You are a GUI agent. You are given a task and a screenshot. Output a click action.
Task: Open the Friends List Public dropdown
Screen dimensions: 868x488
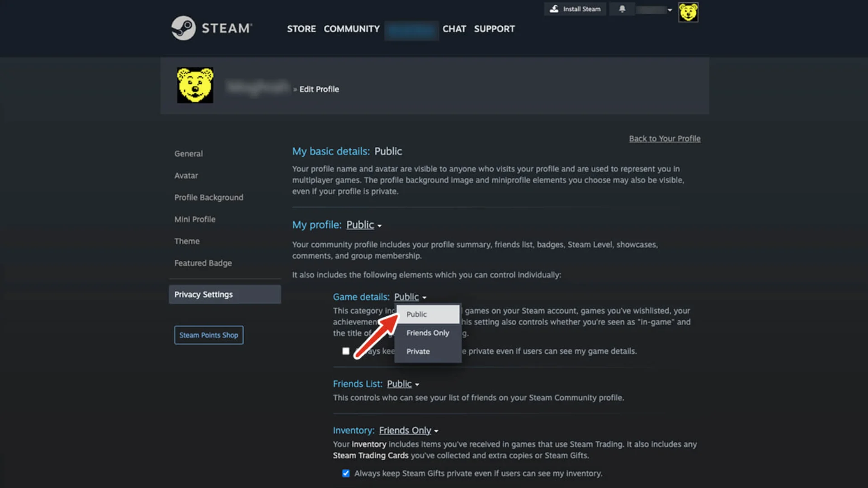403,384
